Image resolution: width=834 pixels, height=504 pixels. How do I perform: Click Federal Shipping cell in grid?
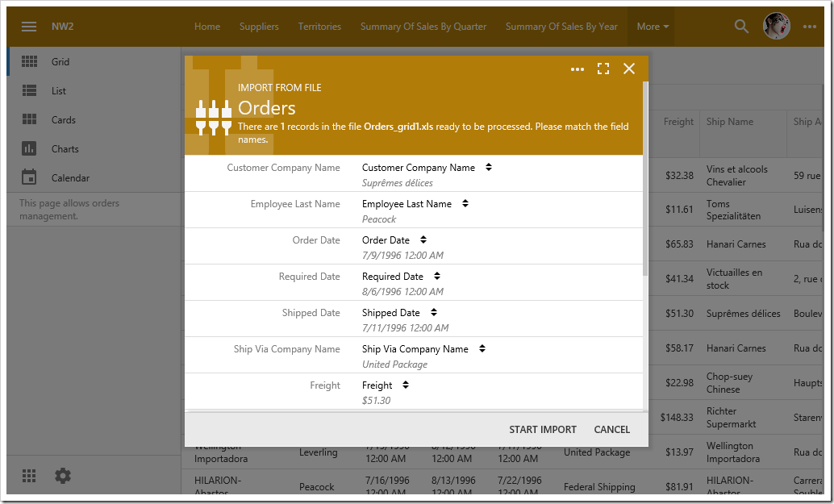pos(599,486)
